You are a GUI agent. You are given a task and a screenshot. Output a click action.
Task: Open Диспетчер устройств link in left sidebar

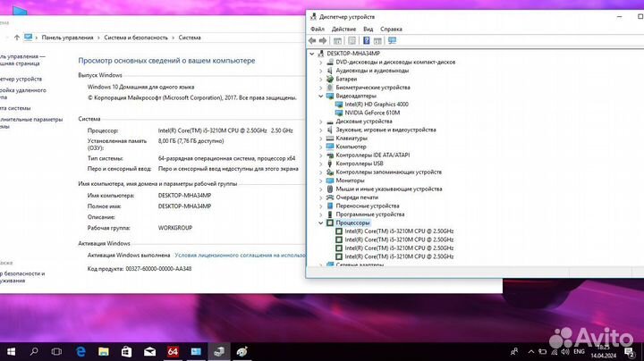21,79
